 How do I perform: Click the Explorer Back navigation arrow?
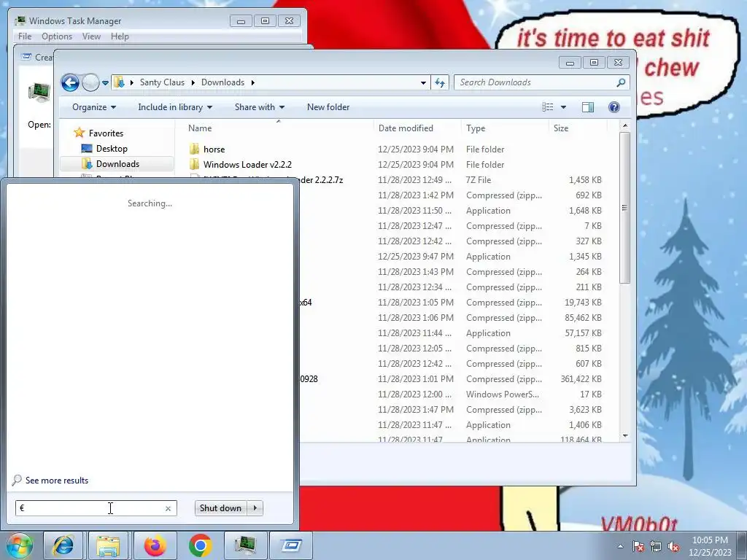tap(70, 83)
